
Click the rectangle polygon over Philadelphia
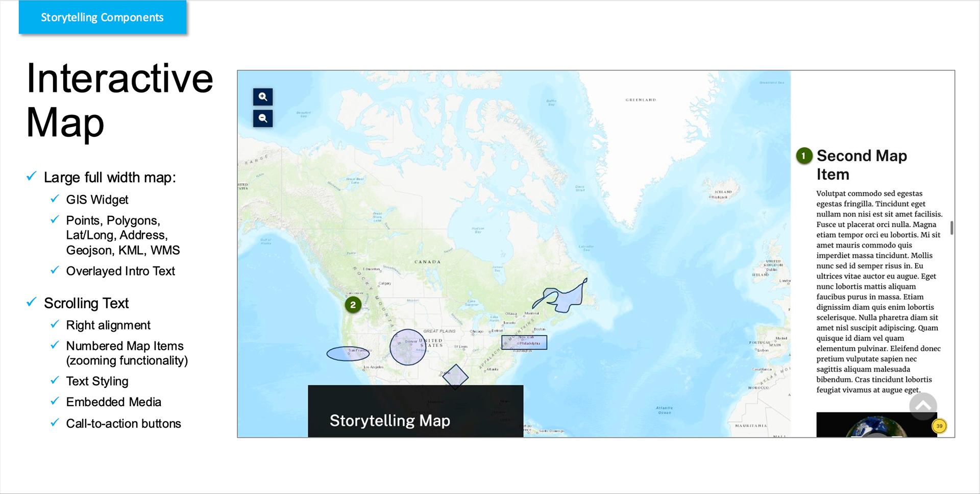click(524, 342)
